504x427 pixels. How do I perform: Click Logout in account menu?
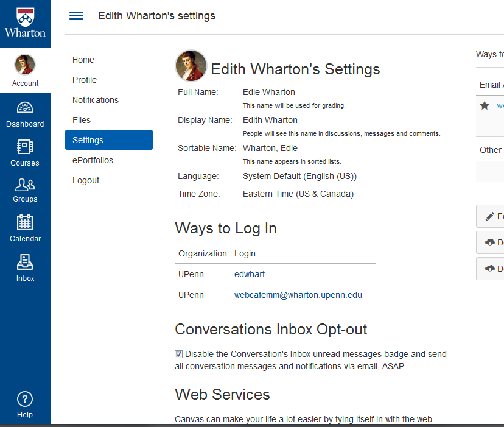(86, 180)
